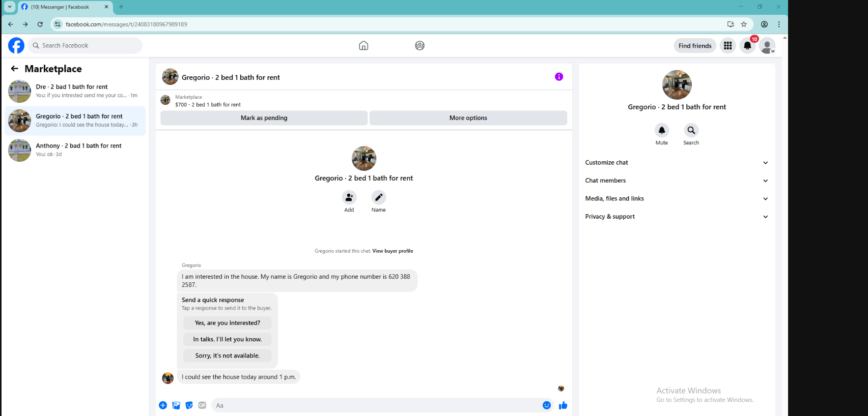Viewport: 868px width, 416px height.
Task: Search within the conversation
Action: point(691,130)
